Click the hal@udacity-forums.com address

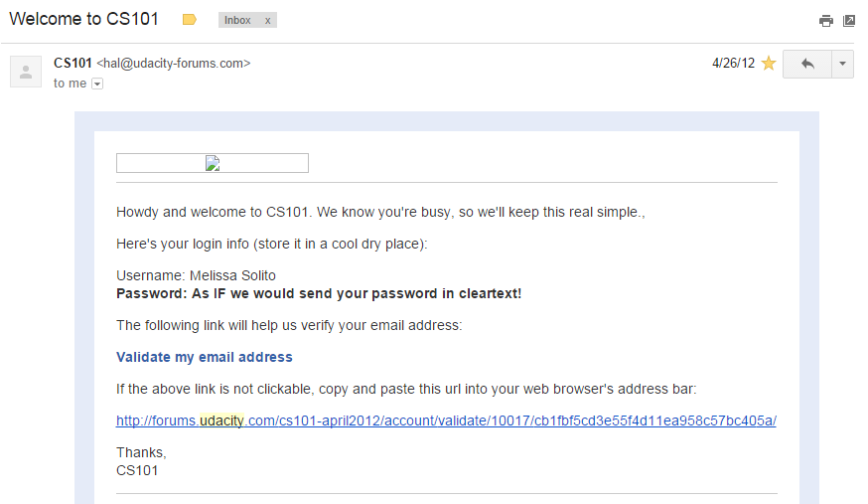point(174,63)
